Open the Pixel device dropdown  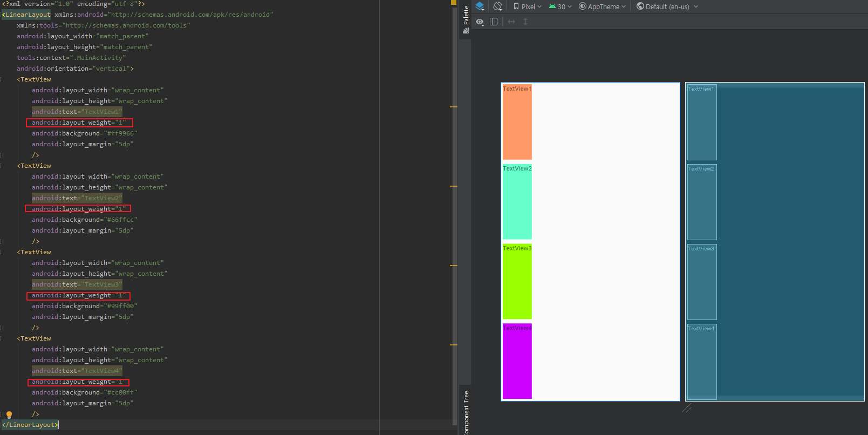[x=527, y=6]
